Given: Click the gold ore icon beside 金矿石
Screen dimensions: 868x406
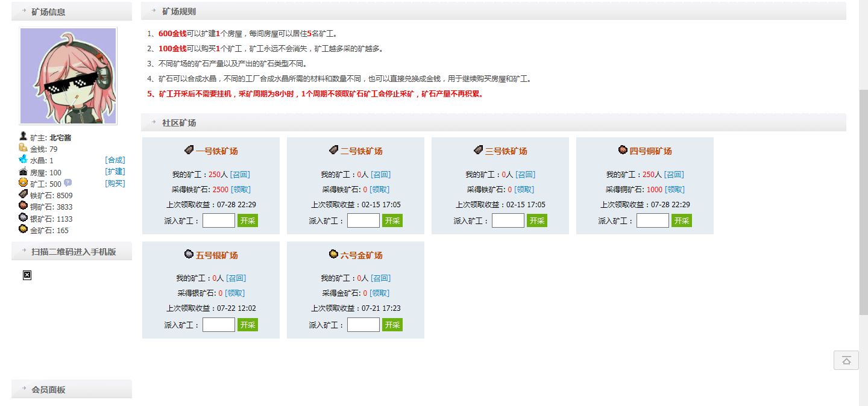Looking at the screenshot, I should tap(23, 229).
